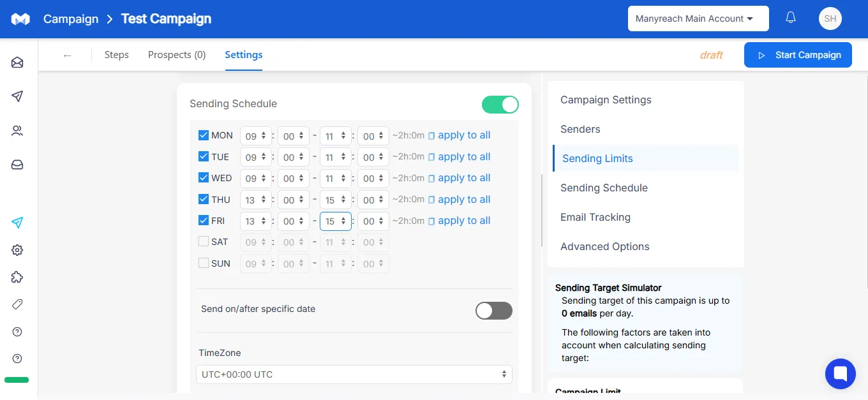Open FRI end hour 15 selector
The image size is (868, 400).
336,221
